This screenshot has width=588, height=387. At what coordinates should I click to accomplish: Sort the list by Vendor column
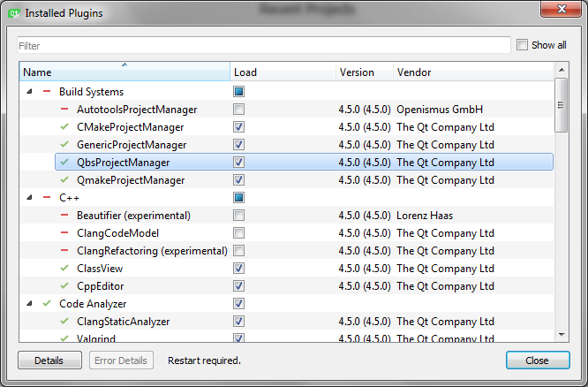pos(472,72)
